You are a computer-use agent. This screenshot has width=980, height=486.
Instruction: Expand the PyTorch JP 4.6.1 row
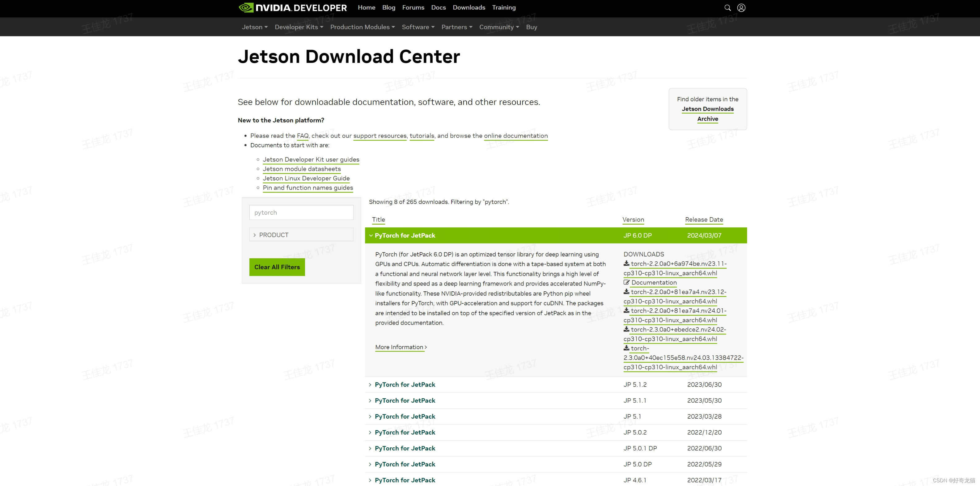pyautogui.click(x=556, y=480)
